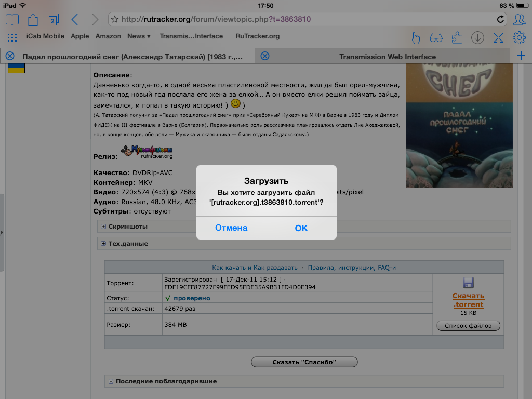Open the settings gear icon
The width and height of the screenshot is (532, 399).
coord(519,37)
